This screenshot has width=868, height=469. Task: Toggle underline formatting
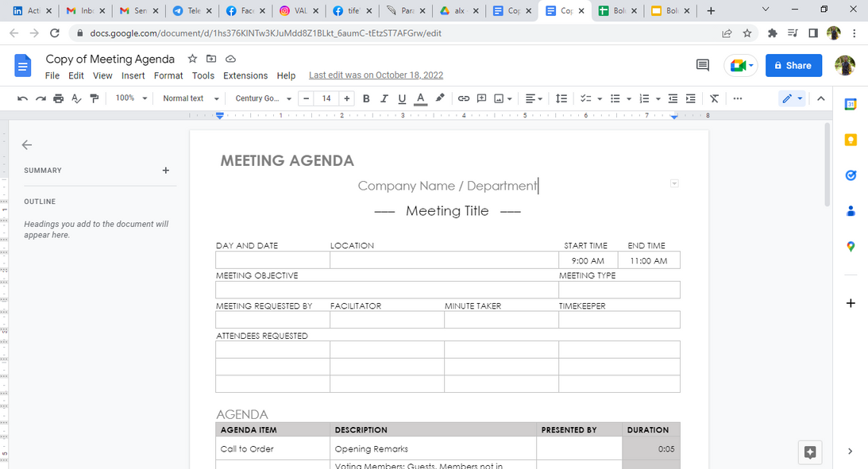tap(402, 98)
